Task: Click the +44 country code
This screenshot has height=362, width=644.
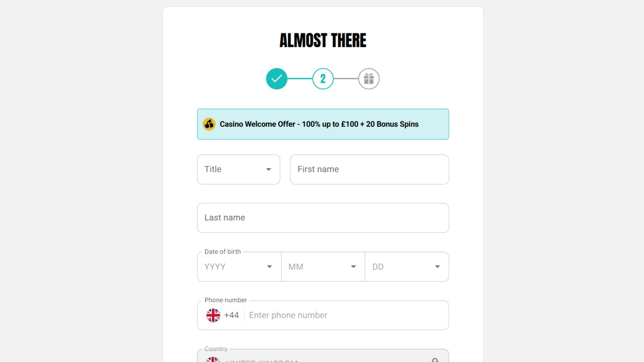Action: pos(231,315)
